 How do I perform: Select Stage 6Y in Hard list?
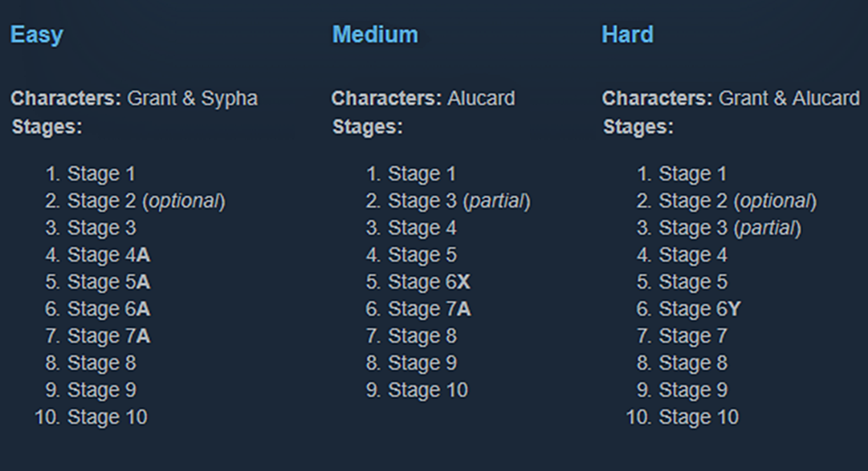(x=699, y=310)
